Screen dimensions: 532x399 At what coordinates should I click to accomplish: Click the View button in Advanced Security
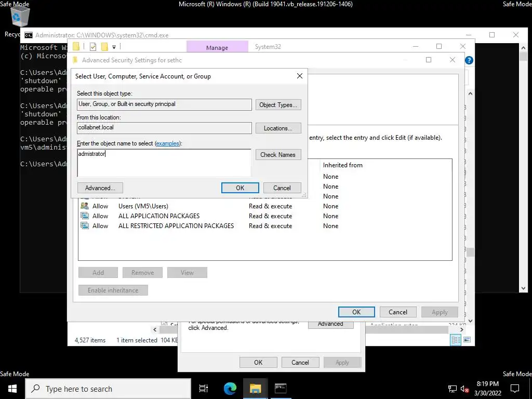pyautogui.click(x=187, y=272)
